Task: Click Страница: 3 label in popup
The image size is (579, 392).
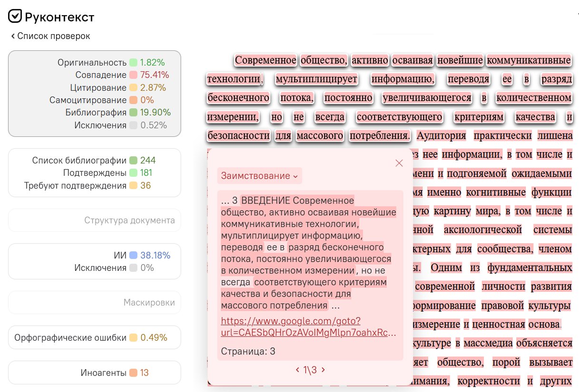Action: click(248, 352)
